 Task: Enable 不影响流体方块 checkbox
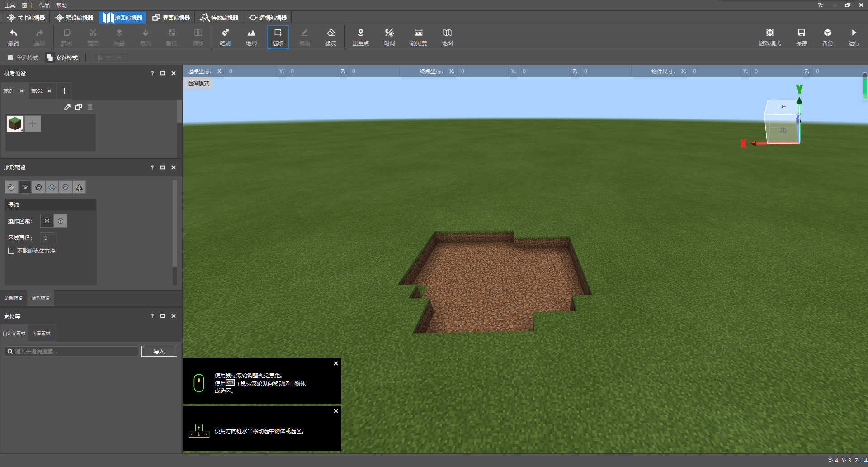coord(12,251)
